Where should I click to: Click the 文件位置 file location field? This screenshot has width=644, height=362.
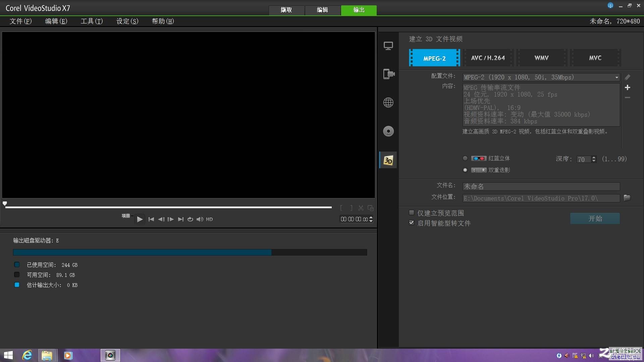(541, 198)
